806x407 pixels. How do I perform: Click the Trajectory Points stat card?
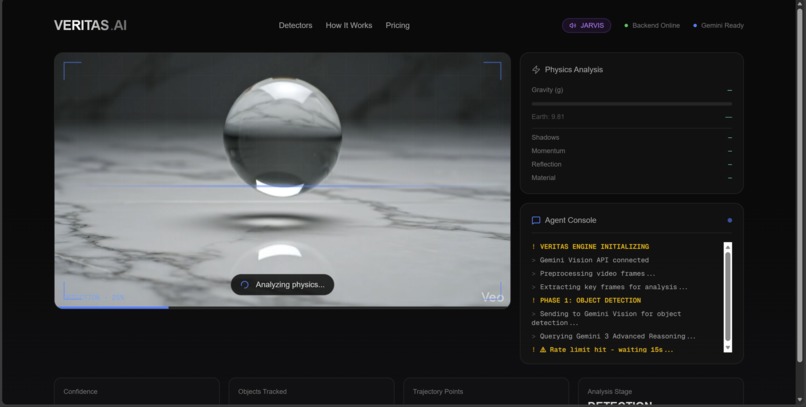(x=486, y=392)
